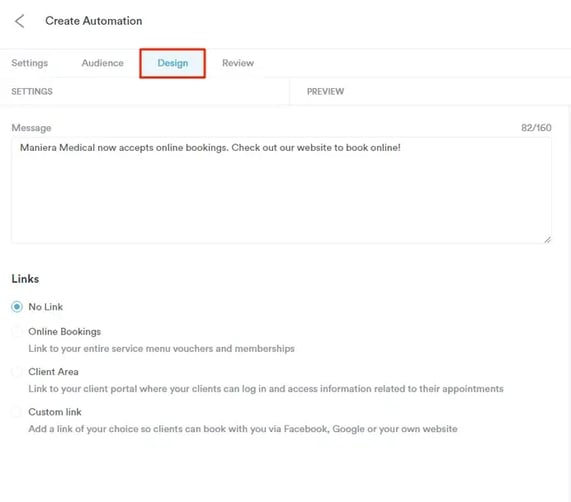This screenshot has width=571, height=502.
Task: Click the service menu vouchers description text
Action: [161, 349]
